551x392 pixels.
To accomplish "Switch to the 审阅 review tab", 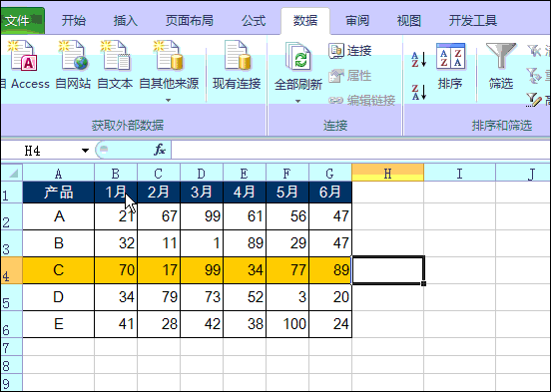I will point(357,21).
